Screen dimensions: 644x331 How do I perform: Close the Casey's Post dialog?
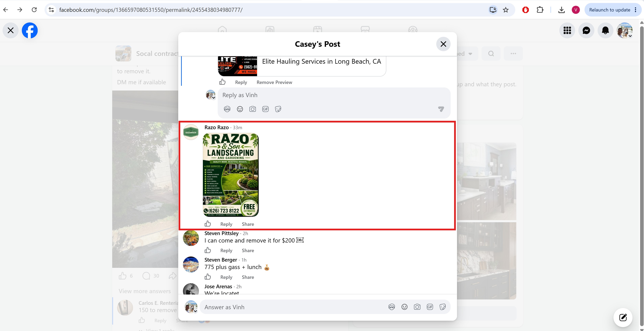point(443,44)
